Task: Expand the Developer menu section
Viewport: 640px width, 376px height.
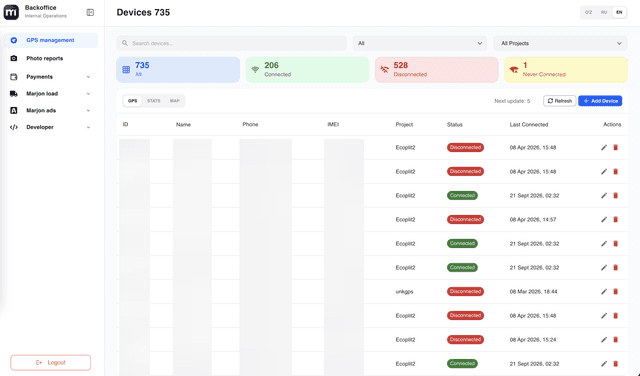Action: (51, 127)
